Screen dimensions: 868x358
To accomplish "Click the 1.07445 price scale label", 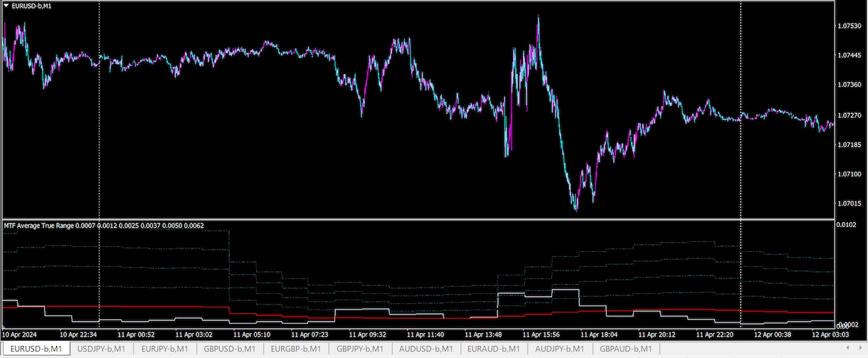I will coord(851,55).
